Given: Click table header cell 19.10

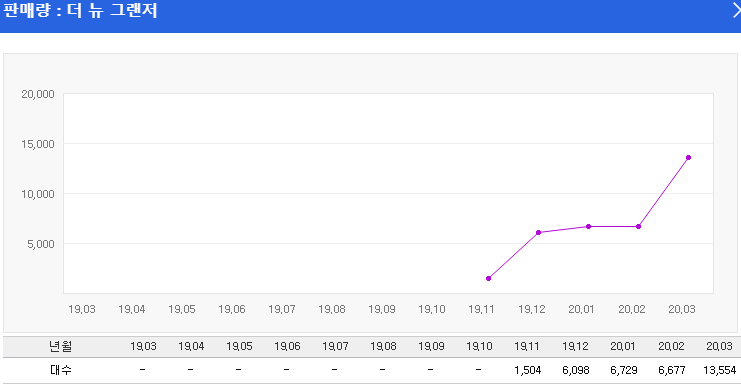Looking at the screenshot, I should click(479, 346).
